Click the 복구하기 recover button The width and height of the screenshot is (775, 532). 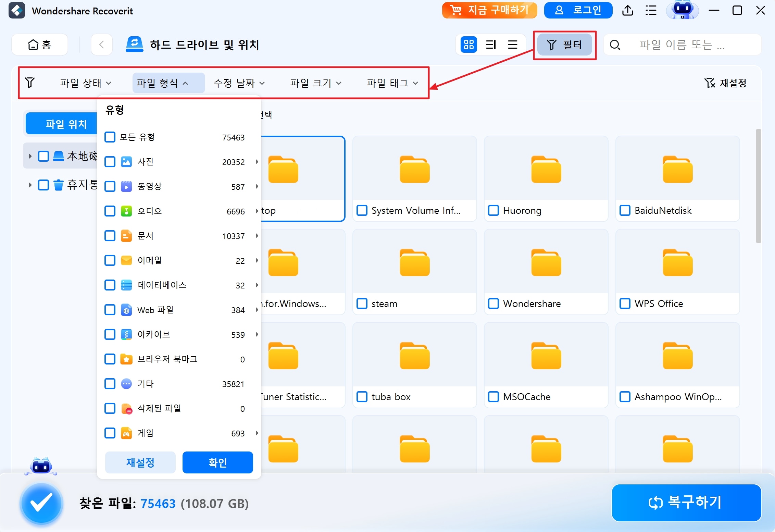[686, 503]
